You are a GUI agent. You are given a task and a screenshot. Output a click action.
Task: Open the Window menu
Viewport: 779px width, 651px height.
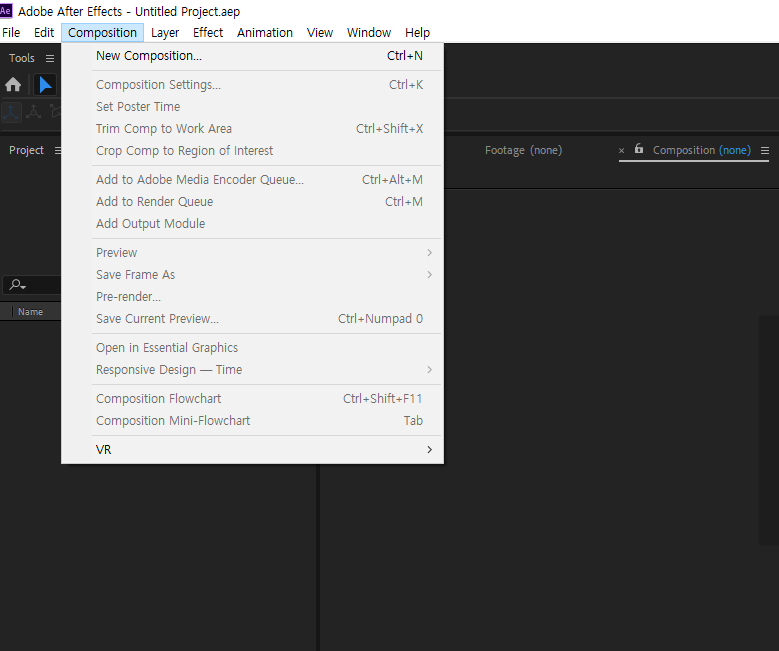tap(369, 33)
